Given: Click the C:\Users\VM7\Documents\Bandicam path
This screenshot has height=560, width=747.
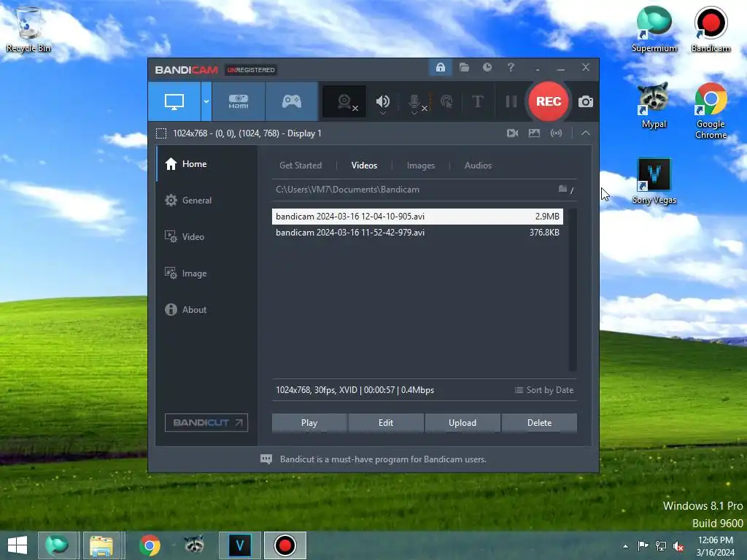Looking at the screenshot, I should tap(347, 190).
